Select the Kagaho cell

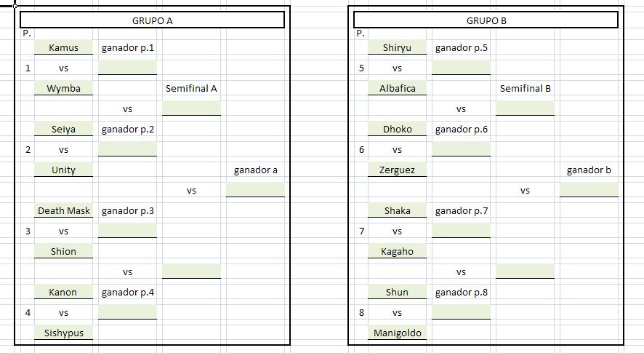(x=397, y=251)
